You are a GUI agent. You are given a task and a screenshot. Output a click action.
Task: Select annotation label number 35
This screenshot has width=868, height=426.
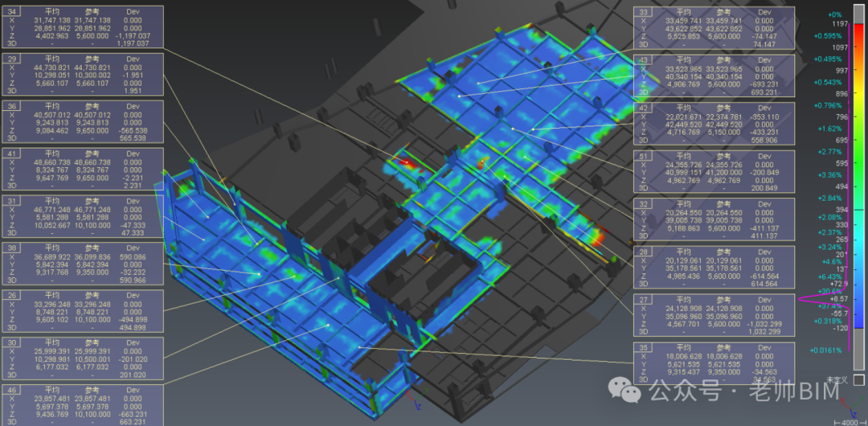click(x=714, y=363)
